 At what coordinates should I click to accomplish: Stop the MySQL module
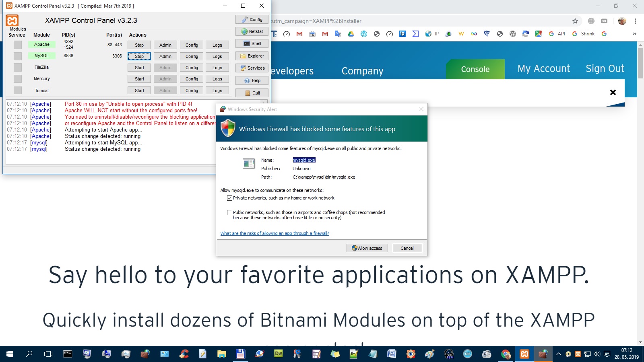[139, 56]
